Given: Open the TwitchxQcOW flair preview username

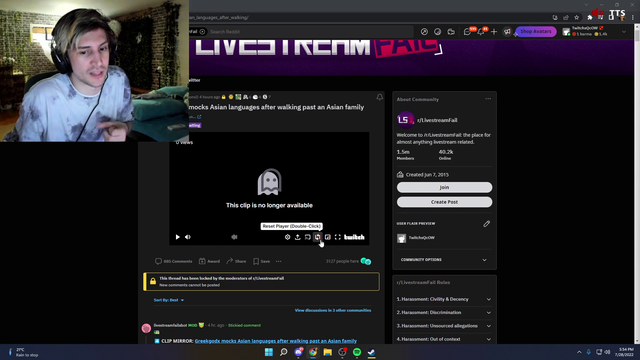Looking at the screenshot, I should [x=422, y=238].
